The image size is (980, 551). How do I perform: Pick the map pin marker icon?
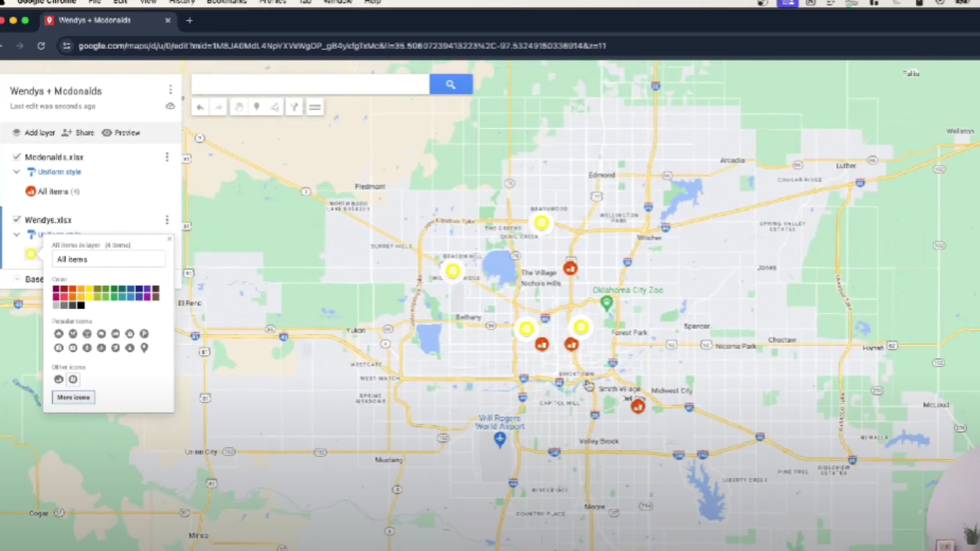[x=145, y=348]
